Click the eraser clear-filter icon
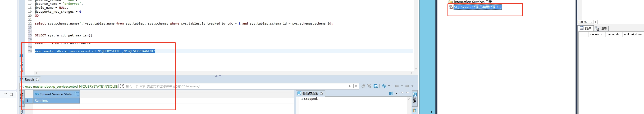 363,86
